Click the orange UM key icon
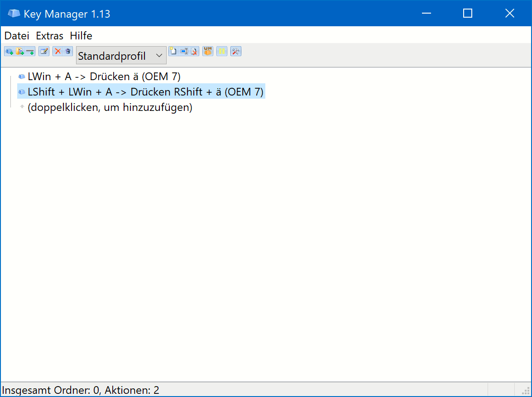The width and height of the screenshot is (532, 397). (x=208, y=51)
